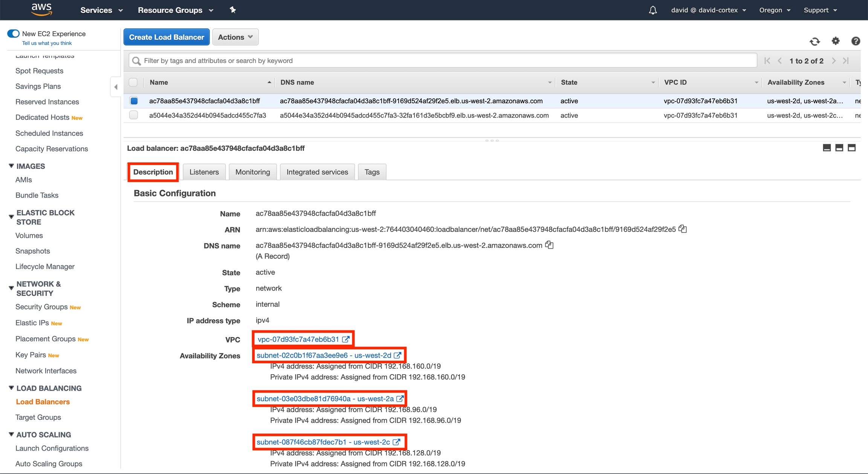The height and width of the screenshot is (474, 868).
Task: Open the Actions dropdown
Action: click(235, 37)
